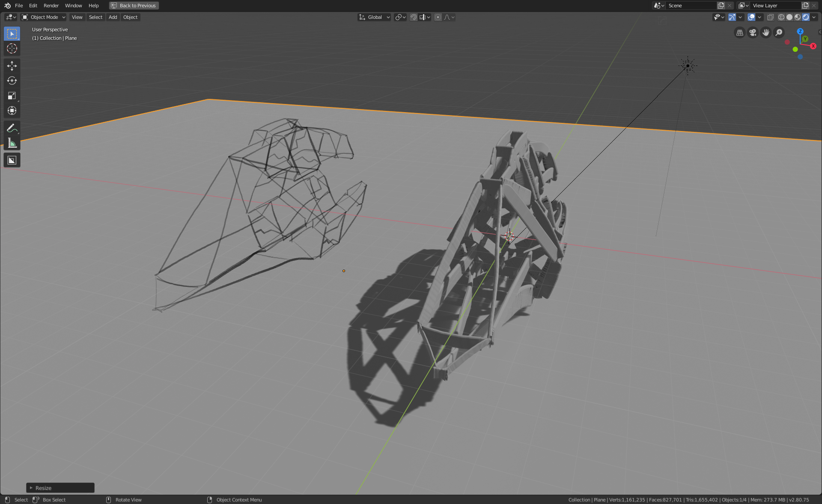
Task: Switch to orthographic view via grid icon
Action: 739,33
